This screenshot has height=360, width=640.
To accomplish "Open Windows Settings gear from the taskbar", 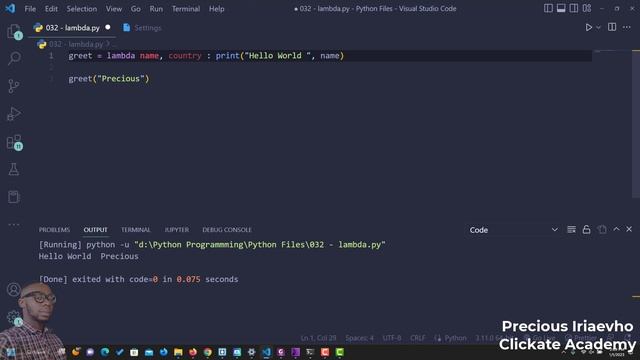I will [x=252, y=352].
